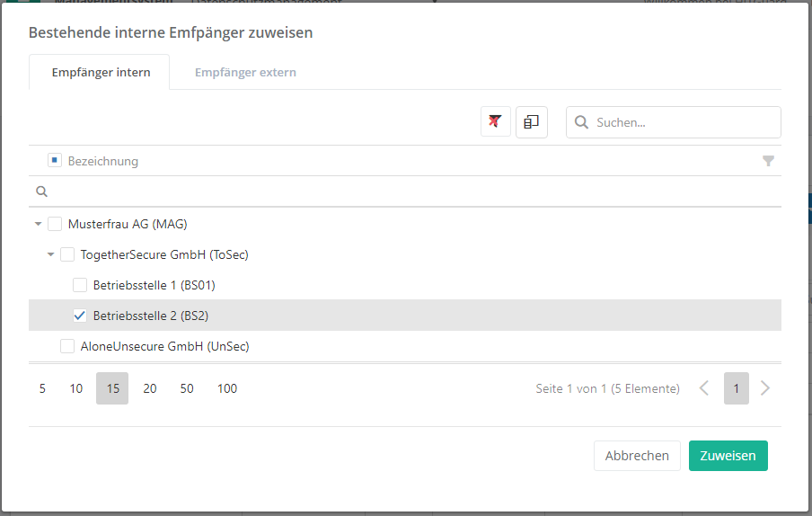812x516 pixels.
Task: Open the column chooser icon
Action: coord(531,122)
